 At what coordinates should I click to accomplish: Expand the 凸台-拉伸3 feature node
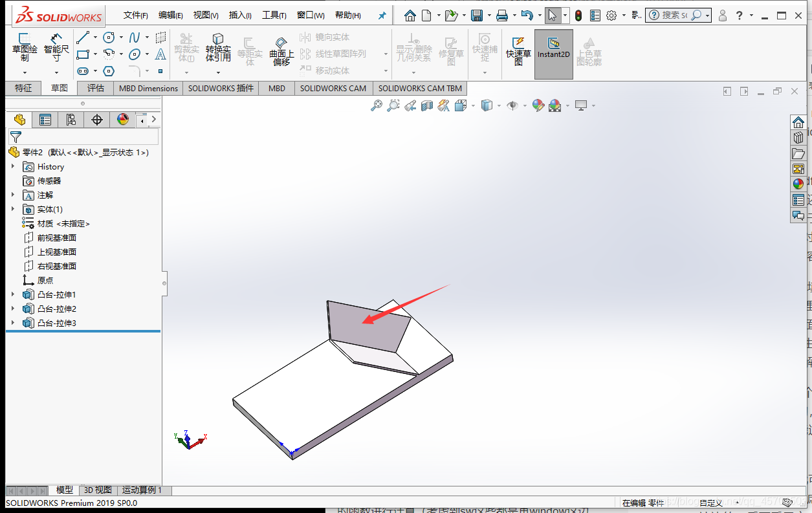pos(13,323)
